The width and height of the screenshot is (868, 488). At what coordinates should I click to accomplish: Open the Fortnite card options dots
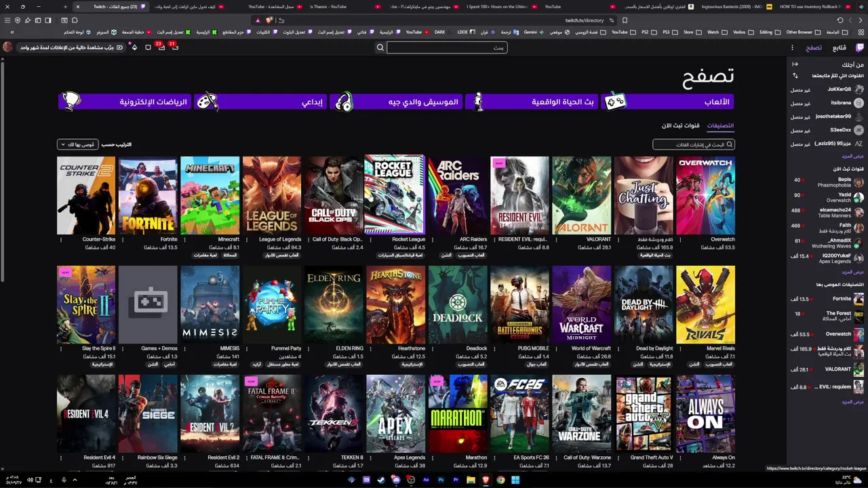[122, 239]
